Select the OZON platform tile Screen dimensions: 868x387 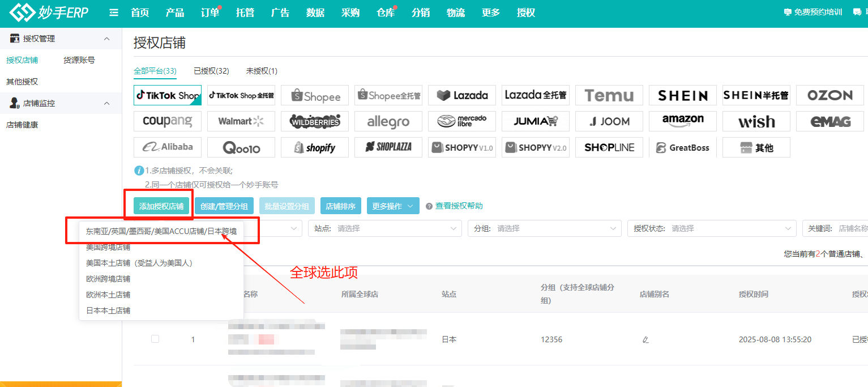[x=830, y=95]
